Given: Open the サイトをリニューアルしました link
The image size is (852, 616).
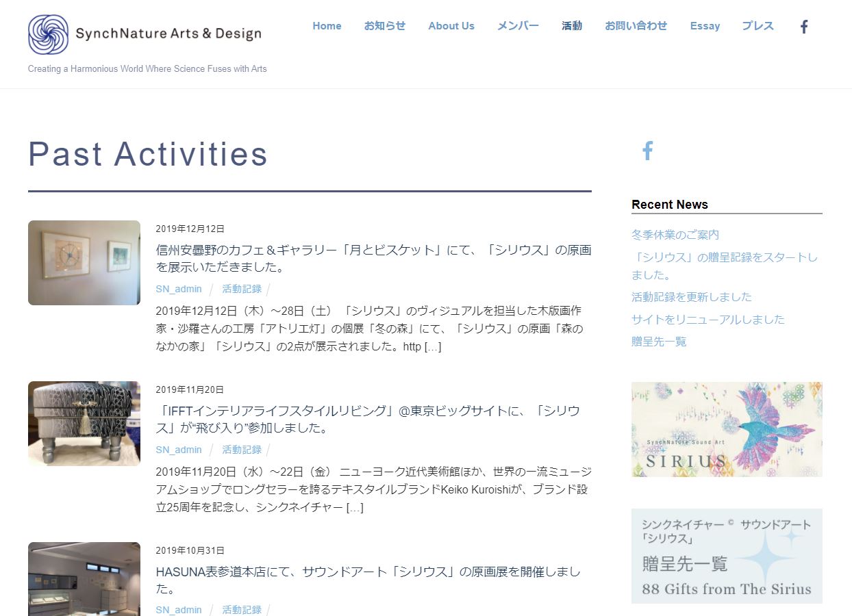Looking at the screenshot, I should [x=707, y=320].
